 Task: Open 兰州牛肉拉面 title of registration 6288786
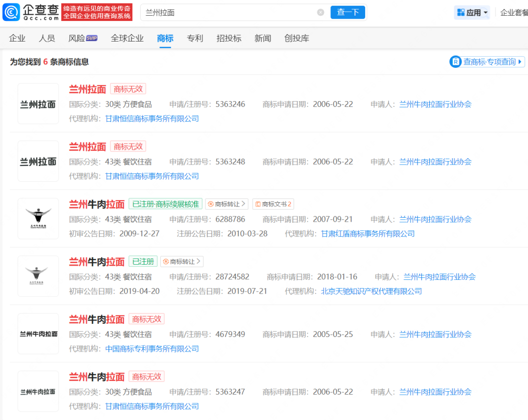click(97, 204)
